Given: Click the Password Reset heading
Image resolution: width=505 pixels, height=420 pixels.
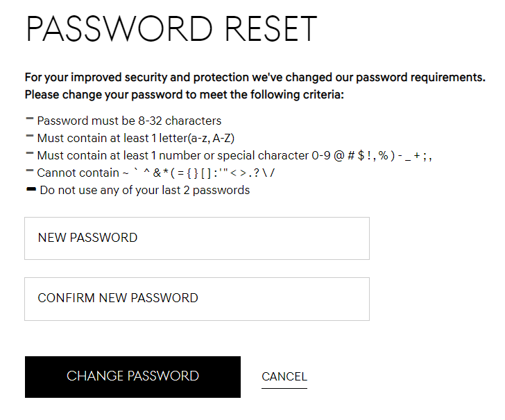Looking at the screenshot, I should (x=171, y=29).
